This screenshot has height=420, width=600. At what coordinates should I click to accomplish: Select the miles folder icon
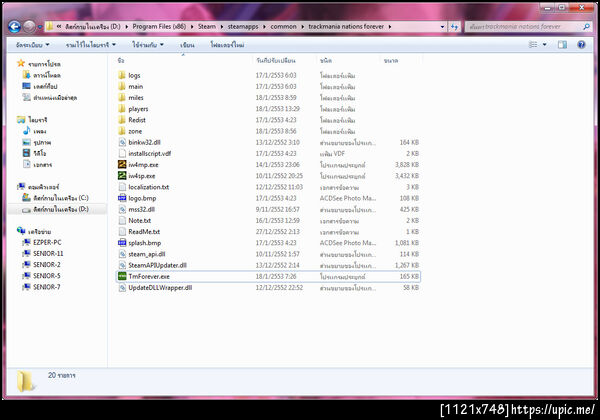click(122, 98)
